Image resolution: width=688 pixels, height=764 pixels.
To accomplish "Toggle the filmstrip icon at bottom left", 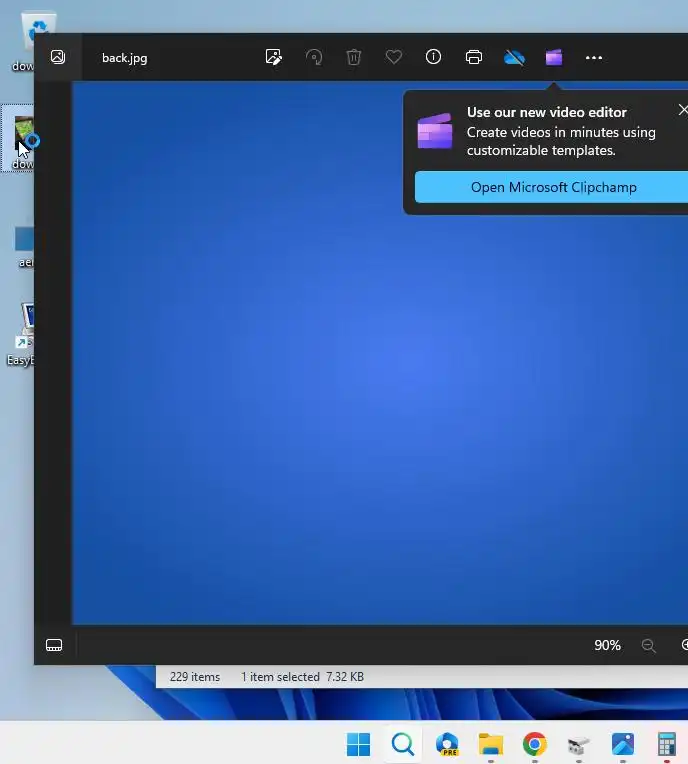I will click(54, 645).
